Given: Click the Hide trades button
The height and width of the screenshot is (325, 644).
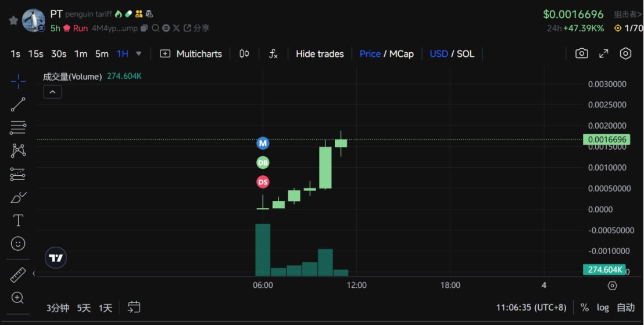Looking at the screenshot, I should tap(320, 53).
